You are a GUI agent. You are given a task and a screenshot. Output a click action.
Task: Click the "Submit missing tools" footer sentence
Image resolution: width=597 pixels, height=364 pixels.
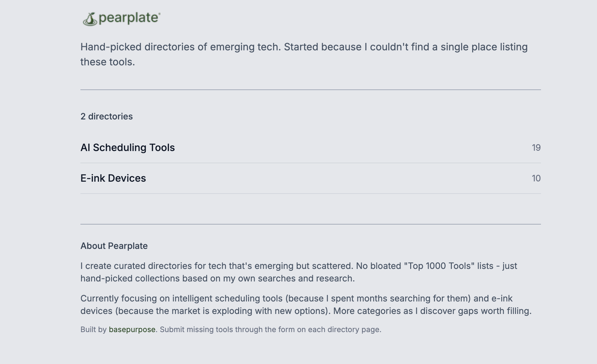pos(270,330)
